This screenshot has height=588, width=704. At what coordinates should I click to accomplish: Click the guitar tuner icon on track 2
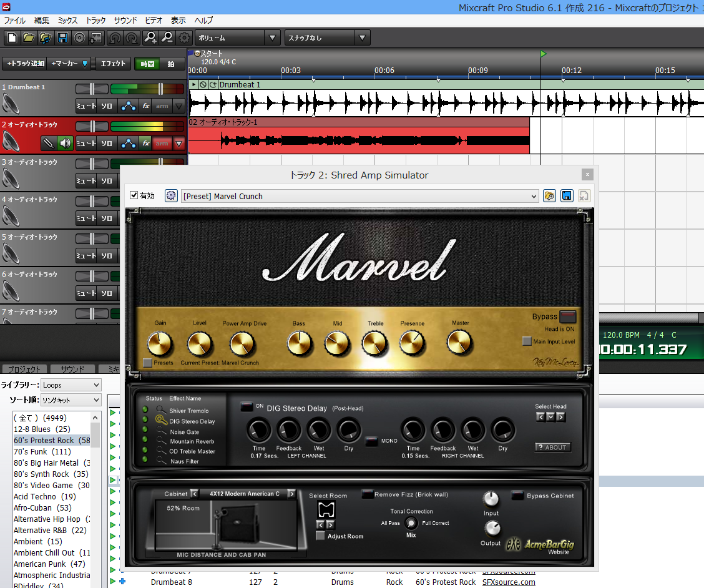coord(49,144)
